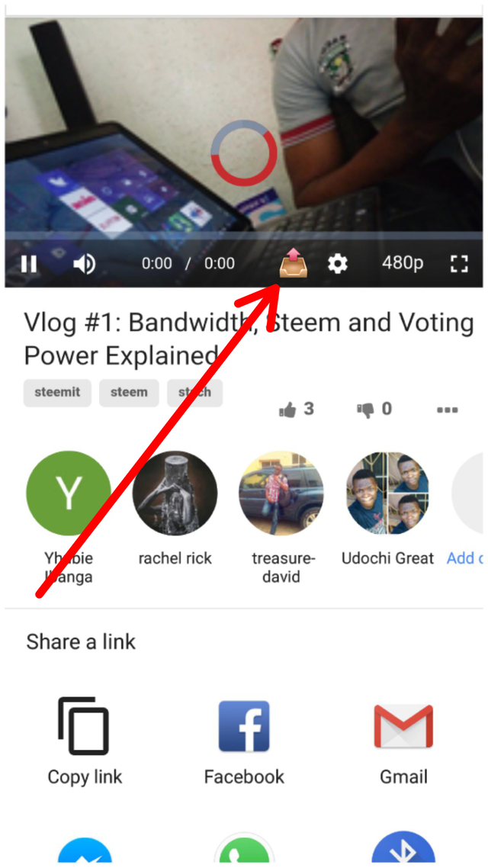Mute the video with speaker icon
The image size is (488, 868).
84,264
